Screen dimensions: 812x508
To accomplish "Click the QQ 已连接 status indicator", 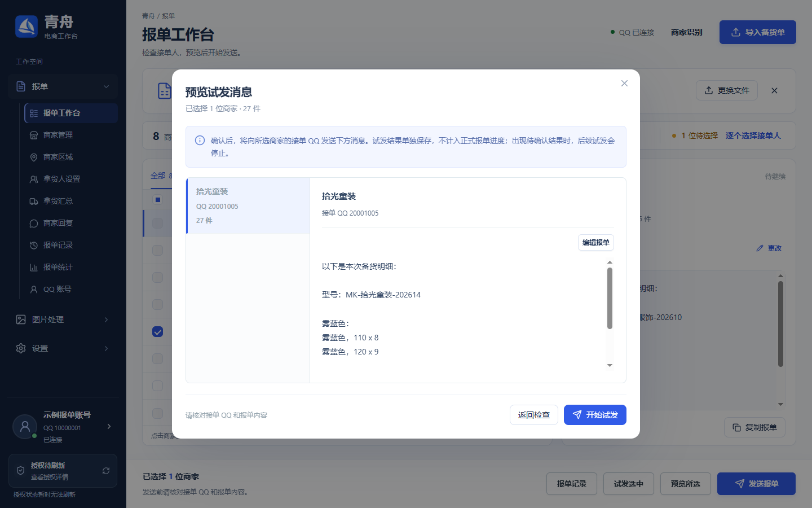I will [x=633, y=32].
